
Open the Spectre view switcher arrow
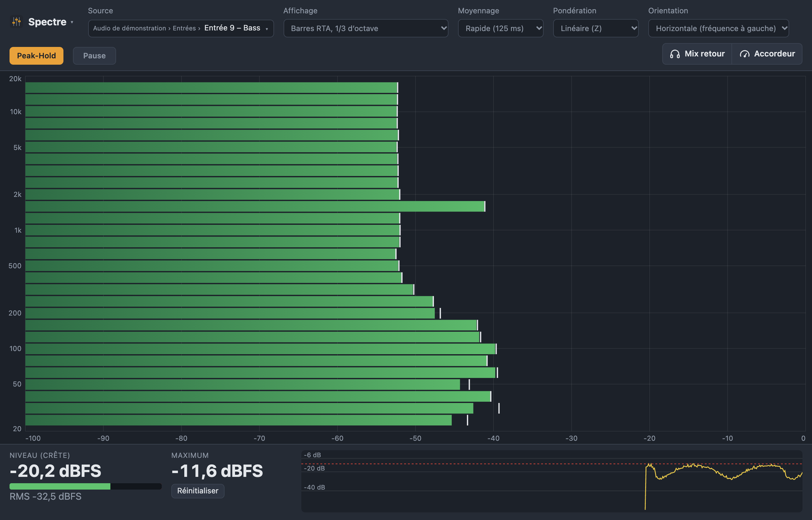click(x=72, y=22)
